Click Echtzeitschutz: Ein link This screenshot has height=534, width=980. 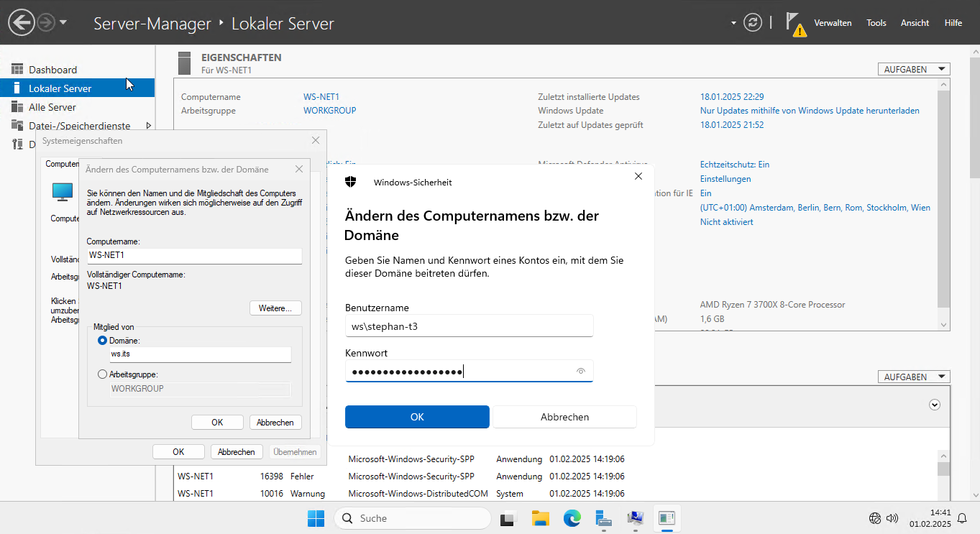pyautogui.click(x=735, y=165)
